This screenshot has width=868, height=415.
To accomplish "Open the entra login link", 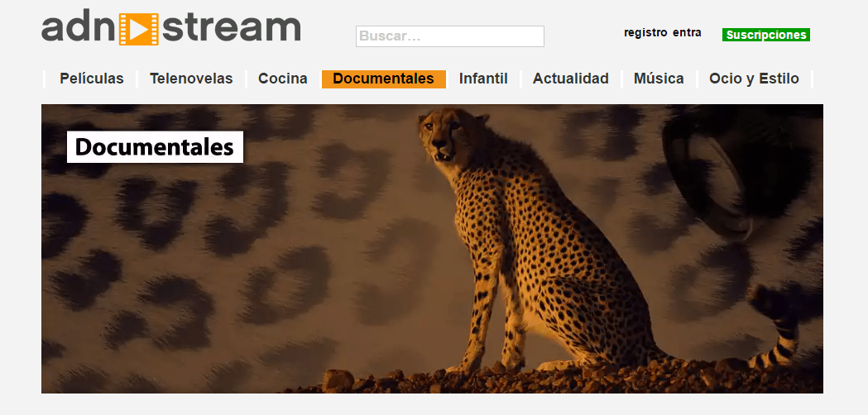I will click(x=687, y=32).
